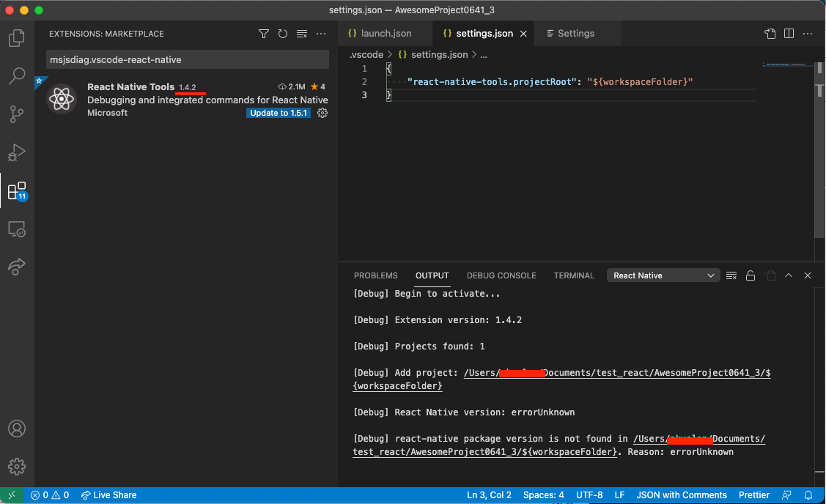
Task: Open the Run and Debug view
Action: tap(16, 152)
